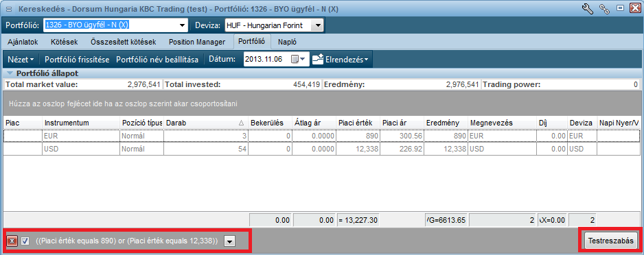644x255 pixels.
Task: Sort by the Pozíció típus column header
Action: 141,123
